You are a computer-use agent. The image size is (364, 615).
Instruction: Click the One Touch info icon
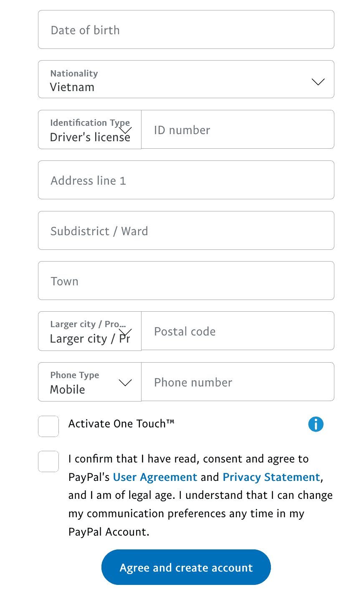(x=316, y=424)
